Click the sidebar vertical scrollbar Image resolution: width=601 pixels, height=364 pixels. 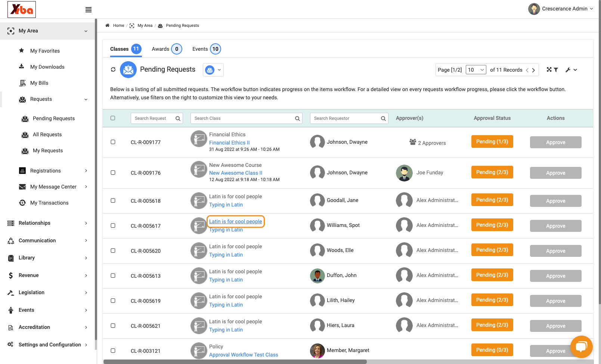(96, 179)
